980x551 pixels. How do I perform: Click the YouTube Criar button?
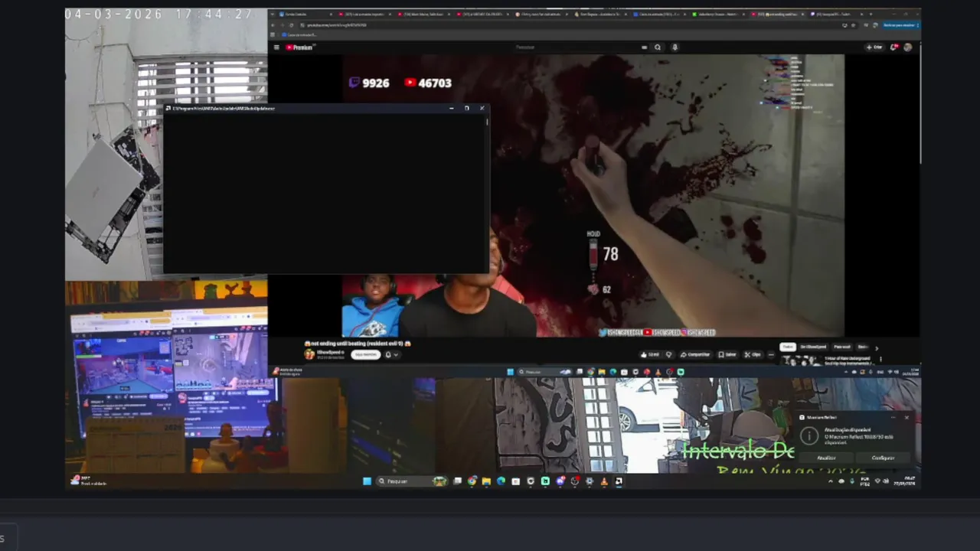874,47
